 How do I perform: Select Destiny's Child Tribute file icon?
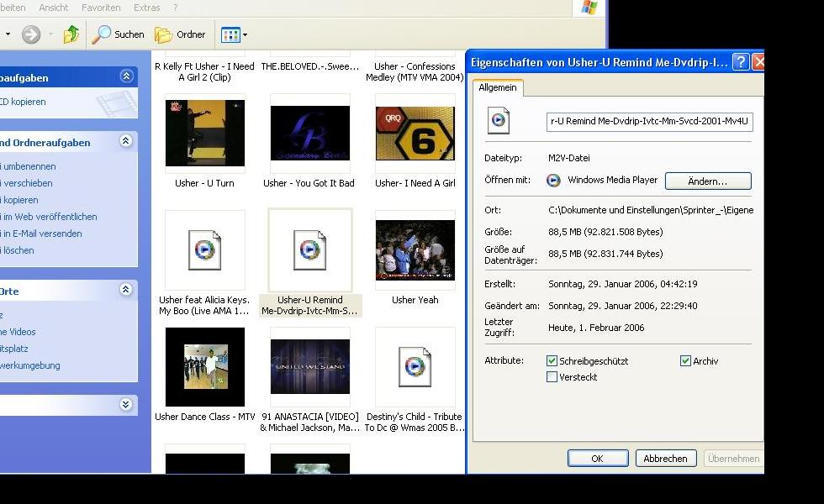415,367
